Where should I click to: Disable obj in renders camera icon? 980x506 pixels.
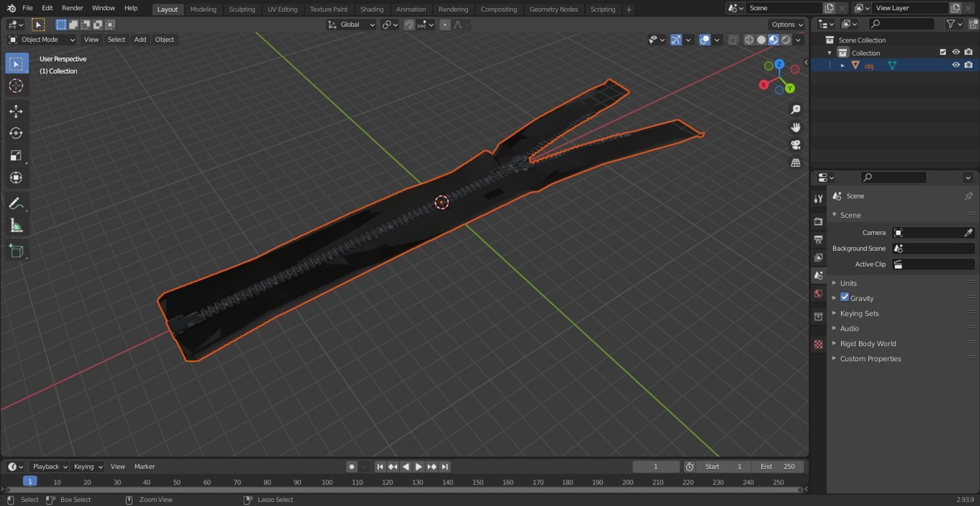[968, 65]
